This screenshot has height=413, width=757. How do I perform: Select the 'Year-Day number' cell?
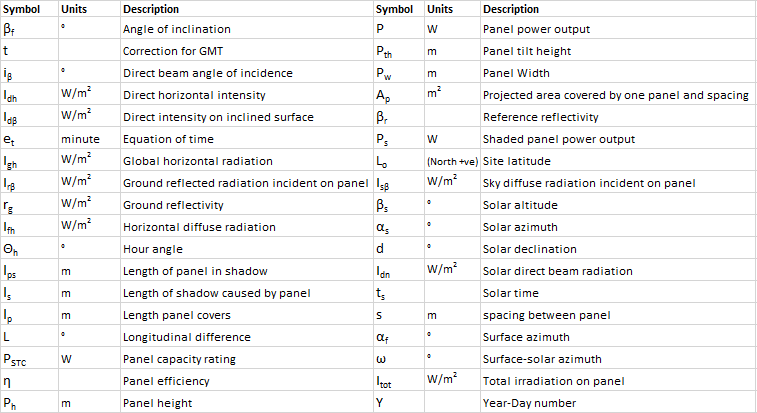(x=618, y=403)
